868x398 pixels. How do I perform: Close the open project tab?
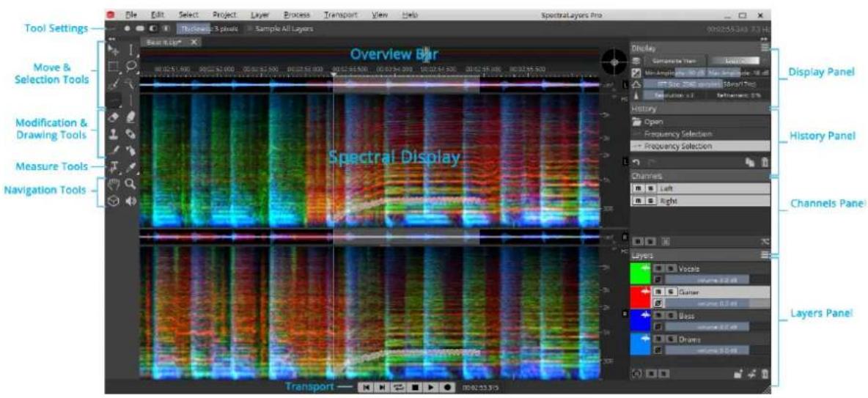[194, 42]
